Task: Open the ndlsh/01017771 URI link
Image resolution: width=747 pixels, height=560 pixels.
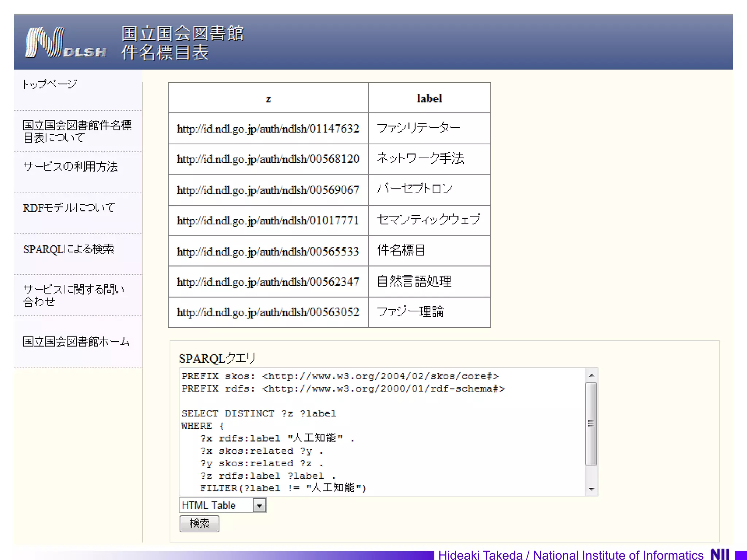Action: 268,221
